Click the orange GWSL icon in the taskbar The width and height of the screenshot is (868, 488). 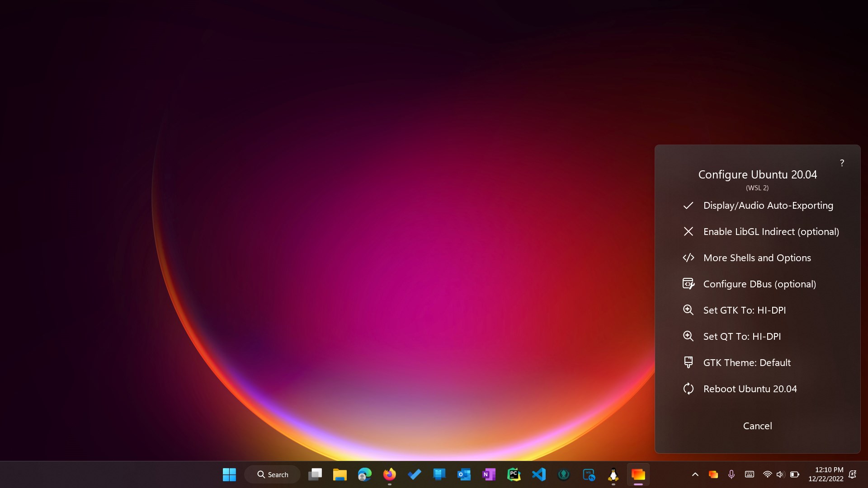pos(638,474)
